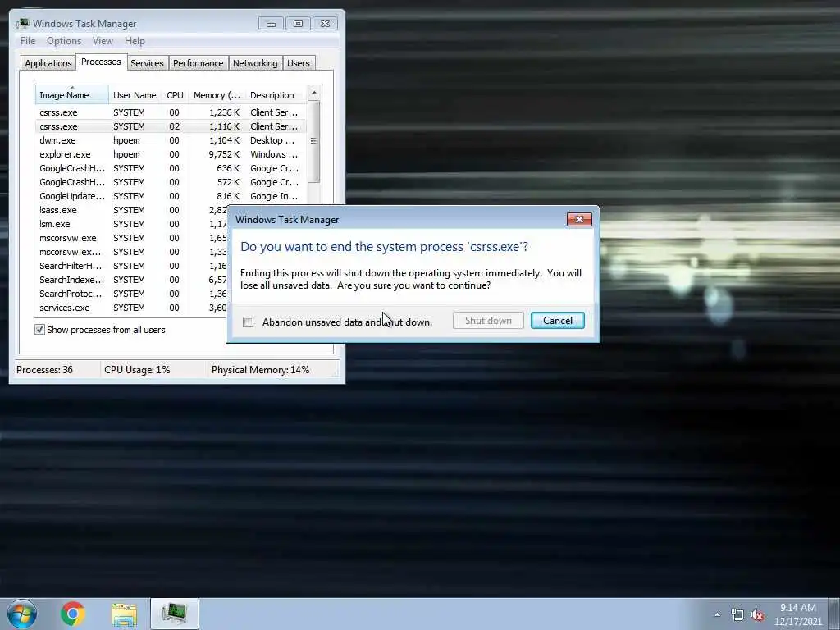Select the mscorsvw.ex... process row
Screen dimensions: 840x630
pyautogui.click(x=130, y=252)
